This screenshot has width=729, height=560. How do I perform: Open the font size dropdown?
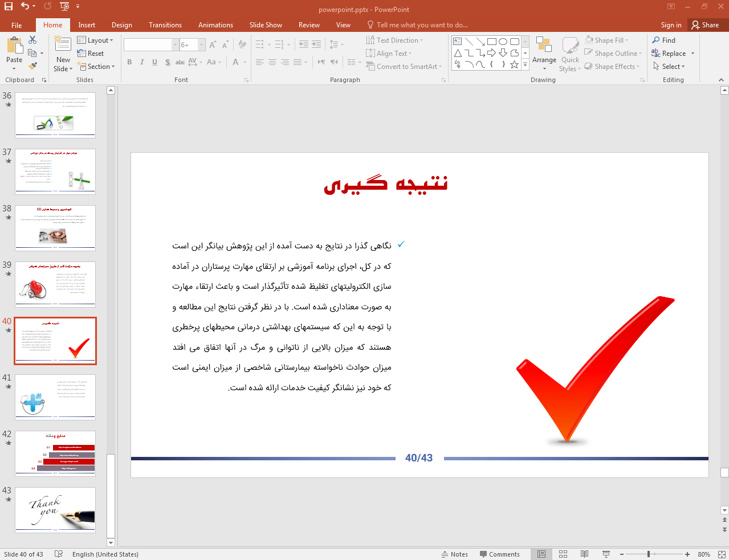[202, 44]
